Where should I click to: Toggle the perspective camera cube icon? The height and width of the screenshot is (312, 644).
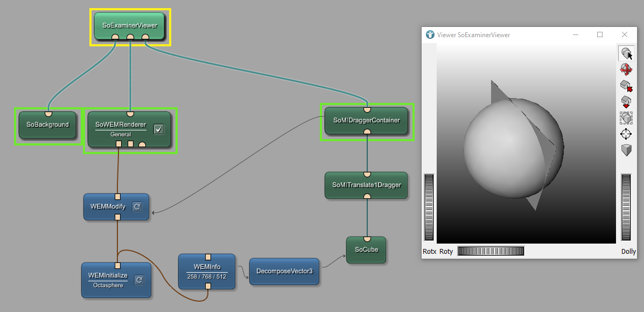pos(626,150)
